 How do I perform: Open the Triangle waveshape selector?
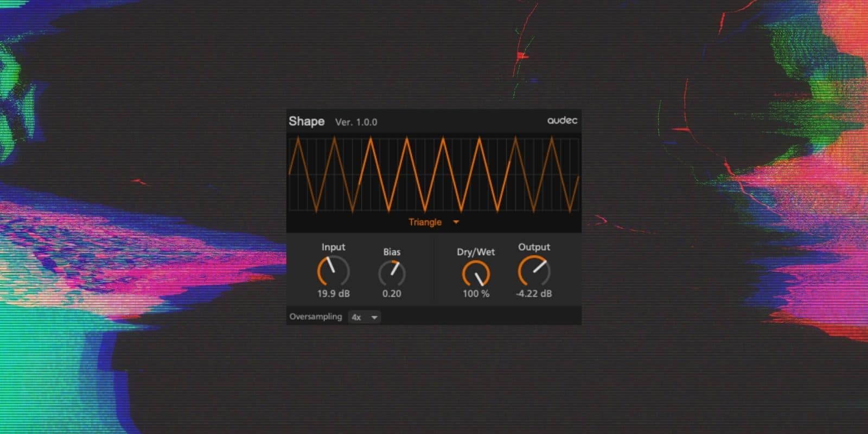[426, 222]
